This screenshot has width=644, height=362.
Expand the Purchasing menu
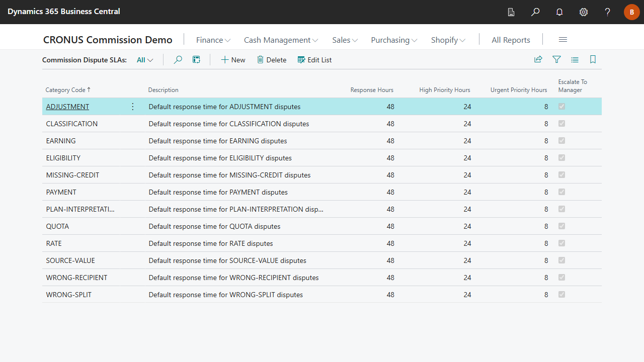coord(394,40)
